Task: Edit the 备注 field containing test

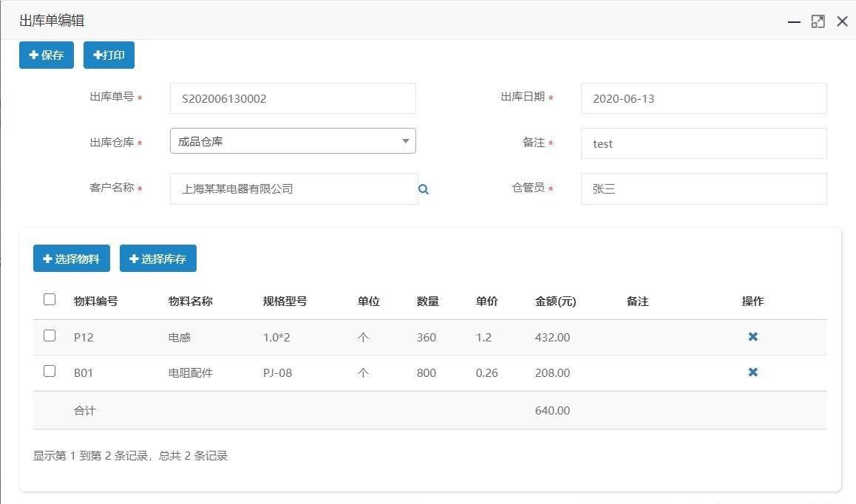Action: 703,143
